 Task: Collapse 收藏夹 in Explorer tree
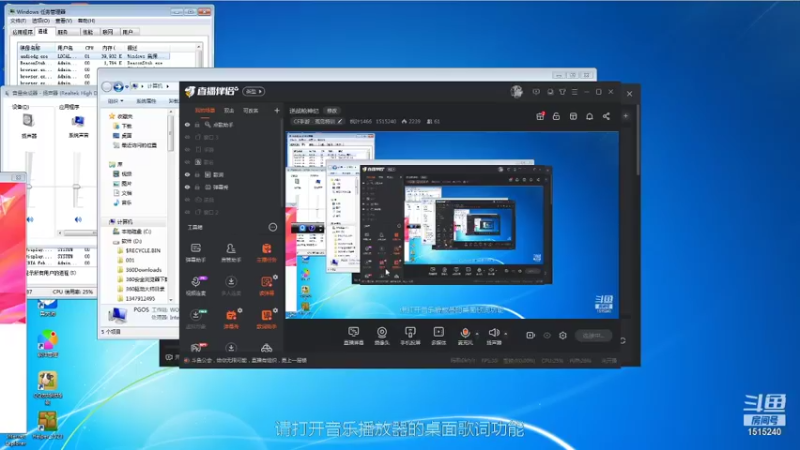click(123, 116)
